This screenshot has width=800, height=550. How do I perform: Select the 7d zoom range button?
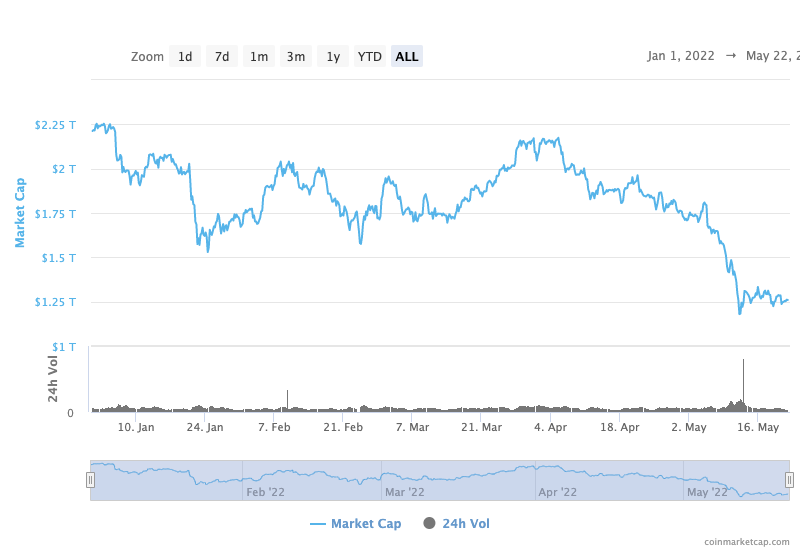(222, 56)
